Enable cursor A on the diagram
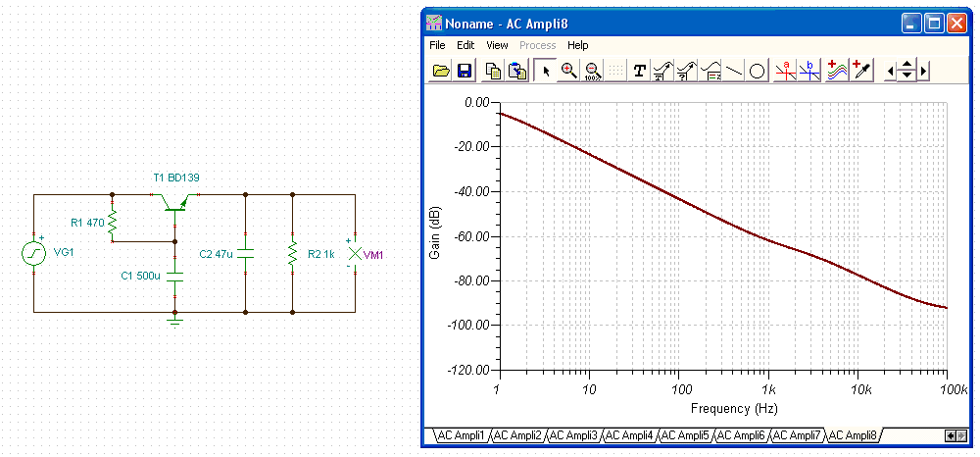The width and height of the screenshot is (980, 457). 785,71
